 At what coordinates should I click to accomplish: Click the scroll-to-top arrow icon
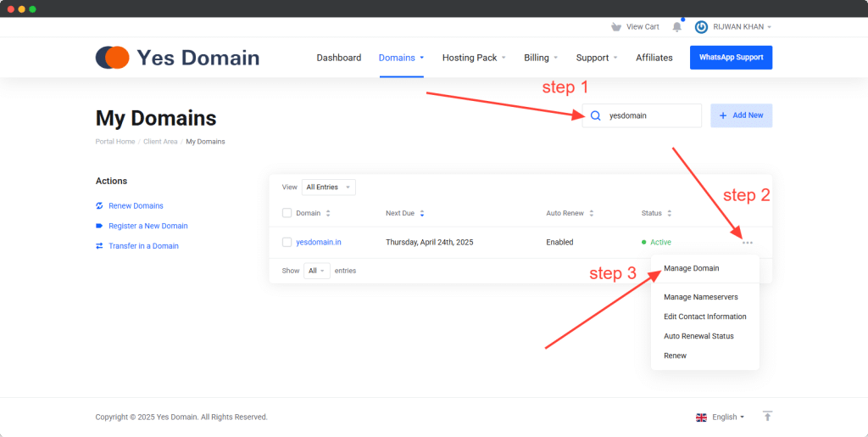point(767,416)
